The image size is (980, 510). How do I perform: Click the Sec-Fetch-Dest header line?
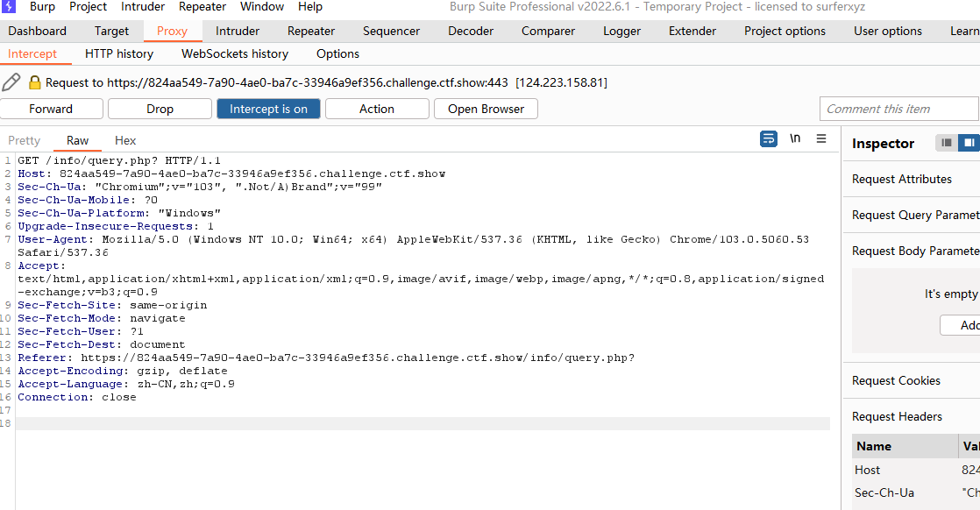(x=102, y=344)
